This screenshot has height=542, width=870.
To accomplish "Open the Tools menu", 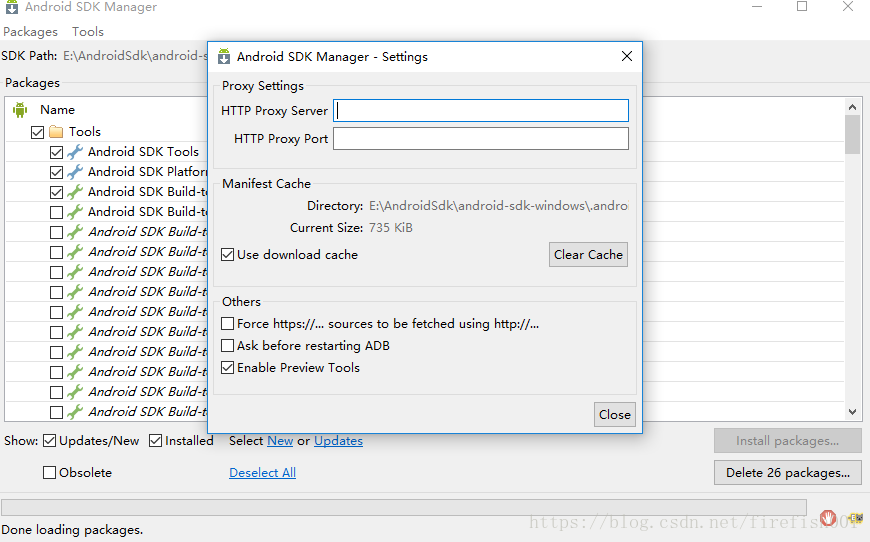I will pyautogui.click(x=88, y=32).
